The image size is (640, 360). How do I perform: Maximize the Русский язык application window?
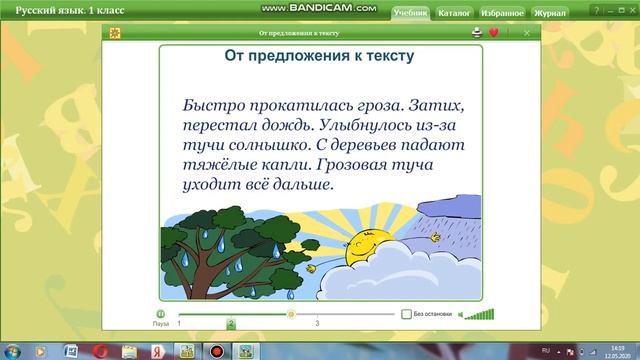tap(621, 10)
